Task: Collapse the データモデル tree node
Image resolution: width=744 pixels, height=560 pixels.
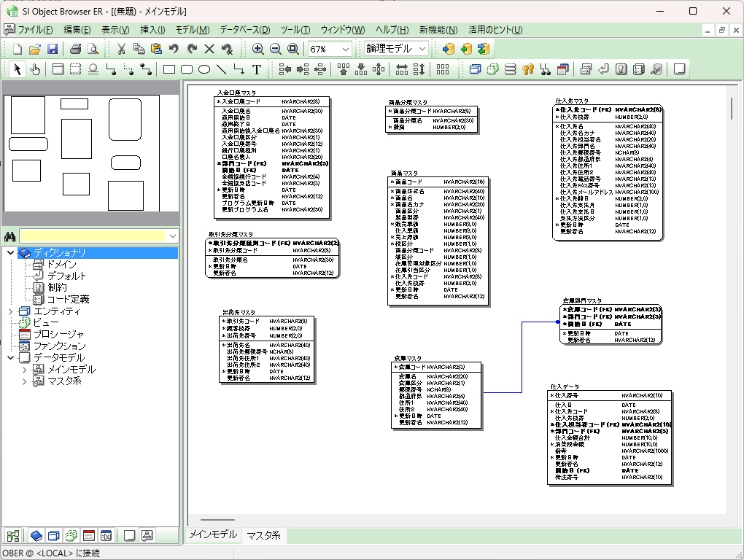Action: pyautogui.click(x=10, y=358)
